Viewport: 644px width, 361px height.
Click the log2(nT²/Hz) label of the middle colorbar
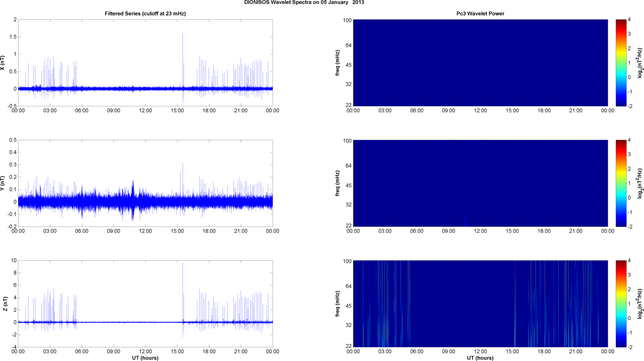tap(640, 183)
